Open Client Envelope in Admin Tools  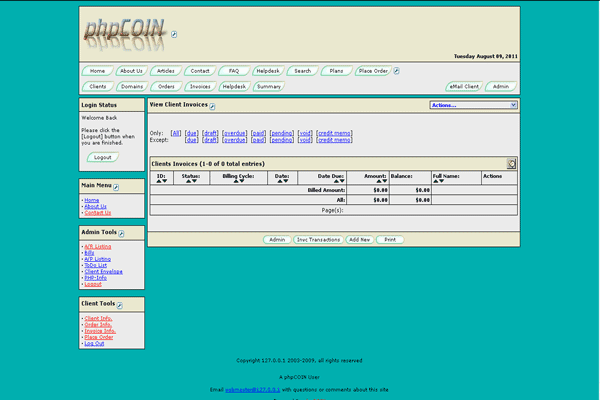coord(104,272)
